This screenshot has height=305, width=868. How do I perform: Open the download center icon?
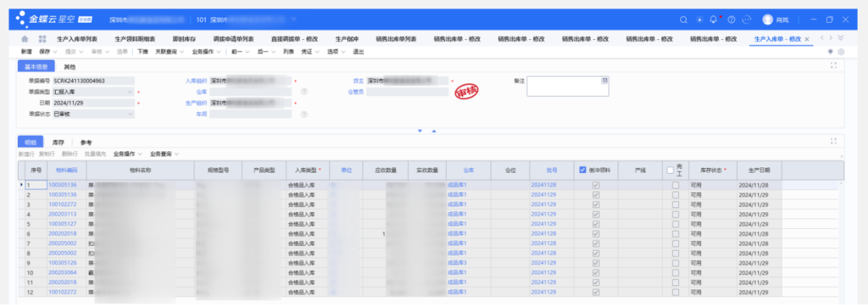coord(700,20)
